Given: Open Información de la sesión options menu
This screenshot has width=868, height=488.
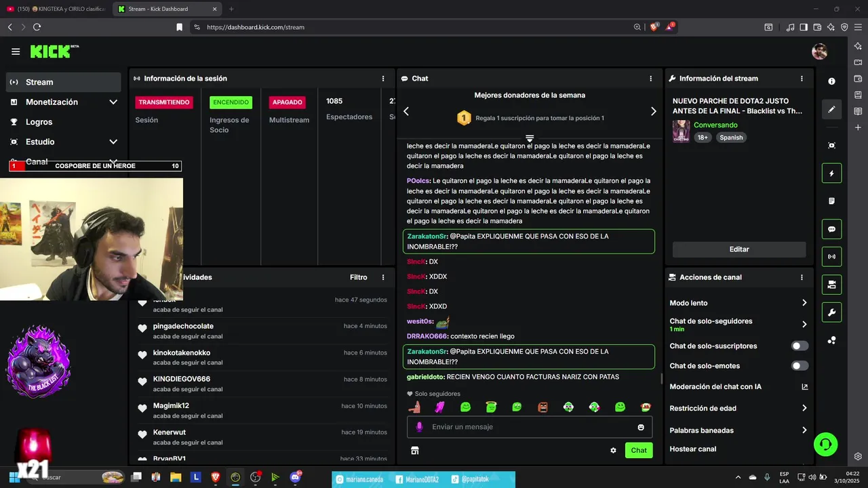Looking at the screenshot, I should tap(383, 79).
